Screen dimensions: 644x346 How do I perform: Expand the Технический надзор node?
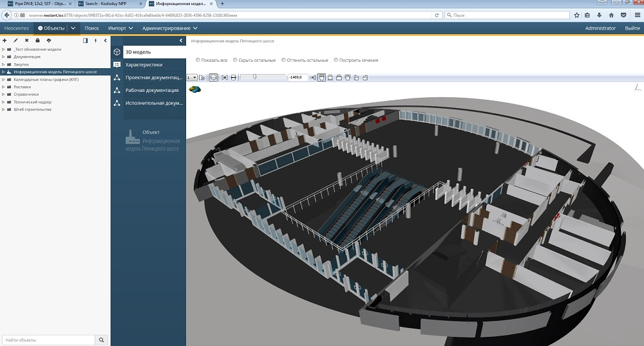point(3,102)
